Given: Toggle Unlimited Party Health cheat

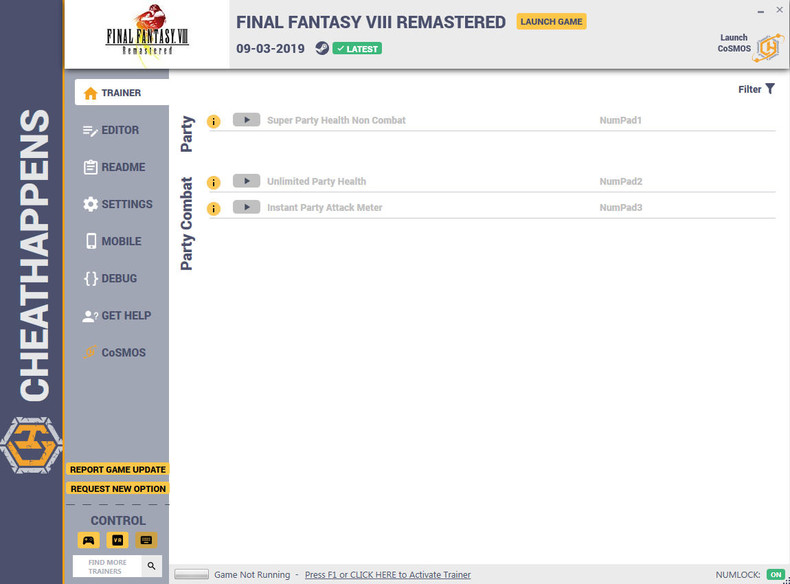Looking at the screenshot, I should (246, 181).
